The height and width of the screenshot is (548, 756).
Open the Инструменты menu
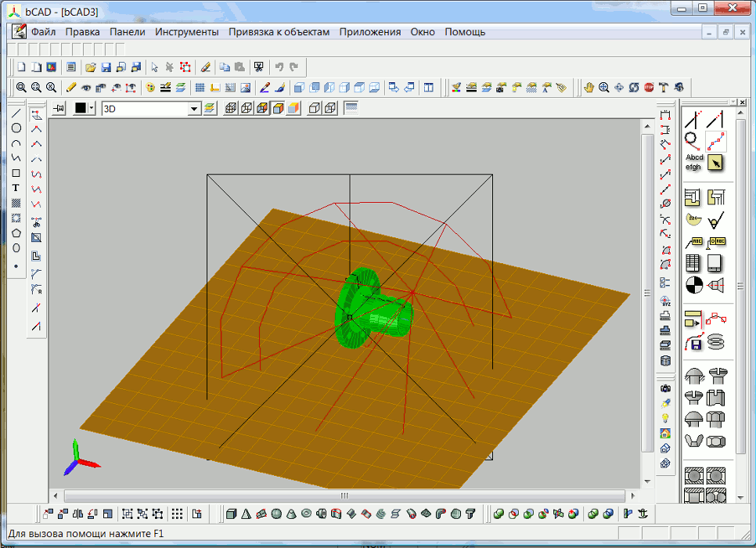point(186,32)
